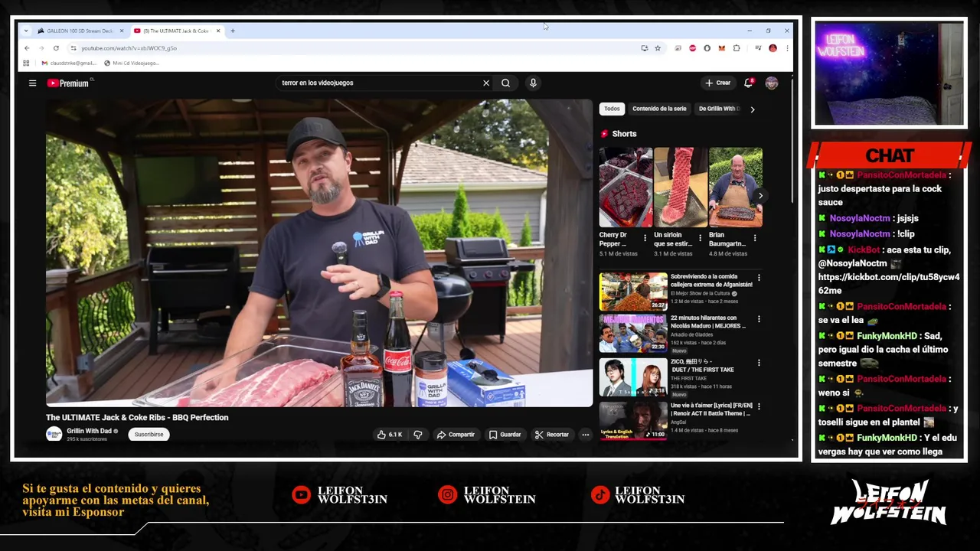
Task: Open the YouTube hamburger guide menu
Action: [32, 83]
